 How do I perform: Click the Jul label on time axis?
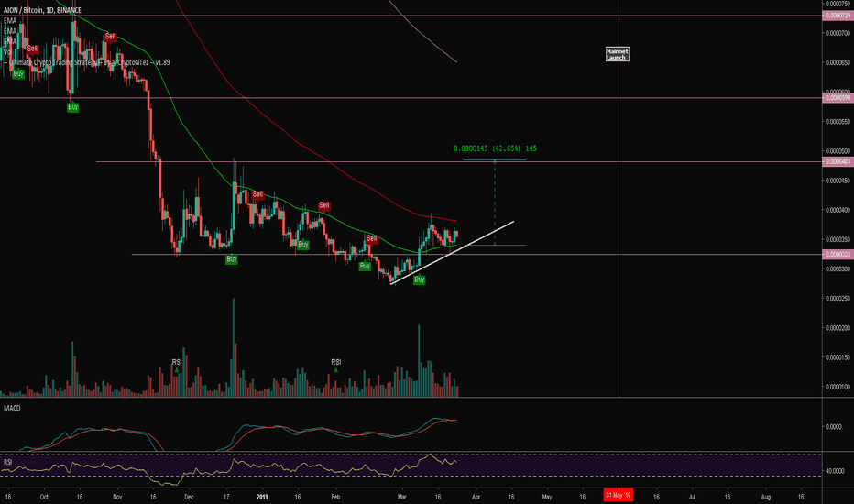click(692, 497)
